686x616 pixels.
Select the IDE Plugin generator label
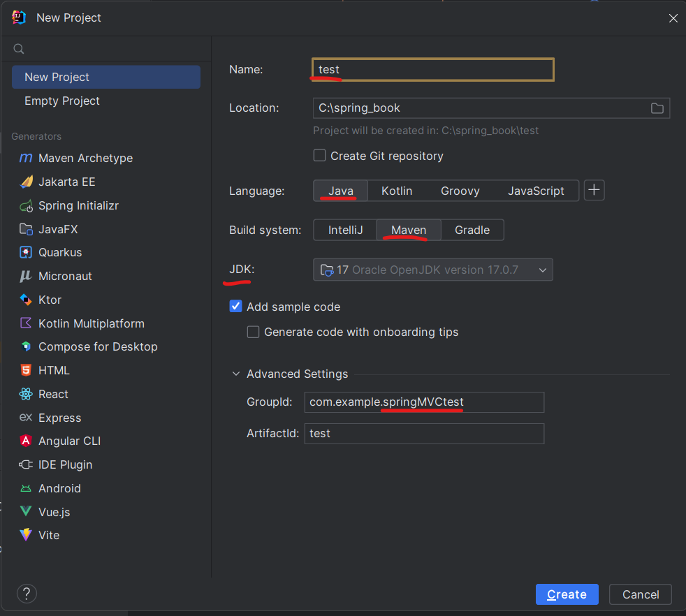pyautogui.click(x=65, y=464)
